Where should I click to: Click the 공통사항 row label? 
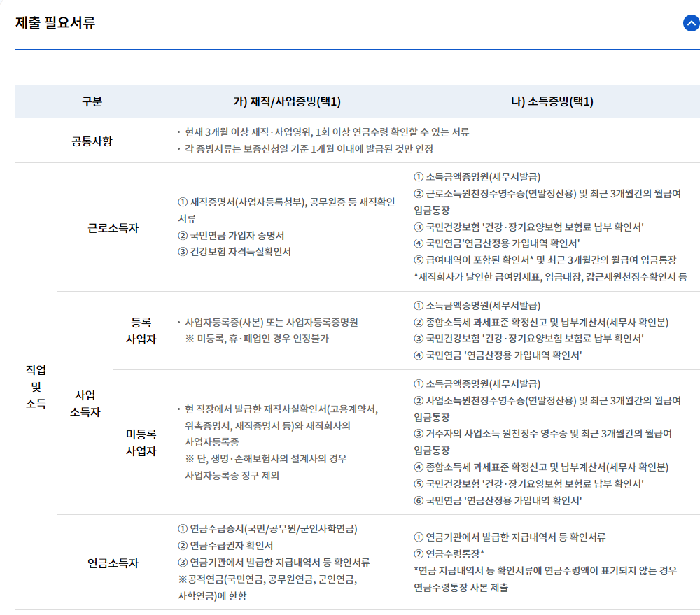92,141
